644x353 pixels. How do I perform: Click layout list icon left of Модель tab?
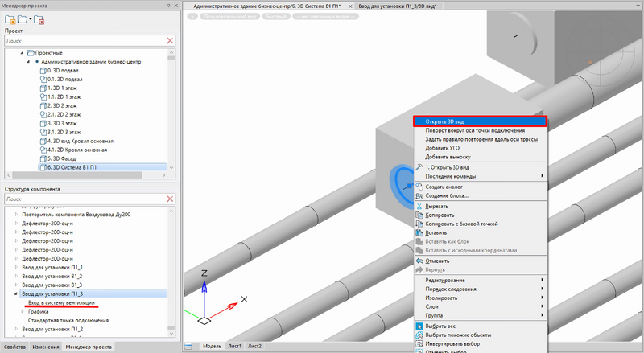188,346
